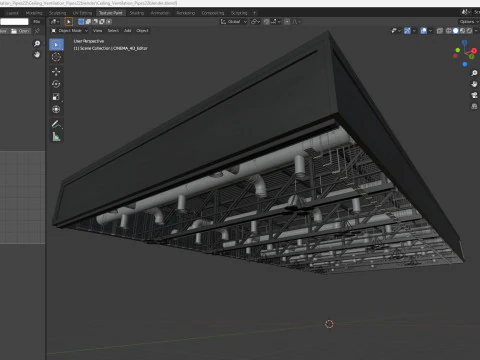Viewport: 480px width, 360px height.
Task: Click hand pan icon in left editor
Action: (x=37, y=54)
